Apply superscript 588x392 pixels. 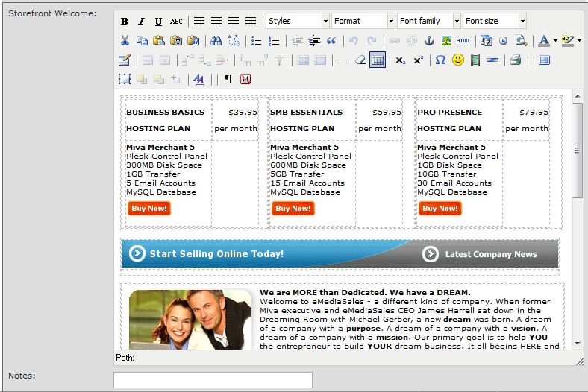click(418, 60)
